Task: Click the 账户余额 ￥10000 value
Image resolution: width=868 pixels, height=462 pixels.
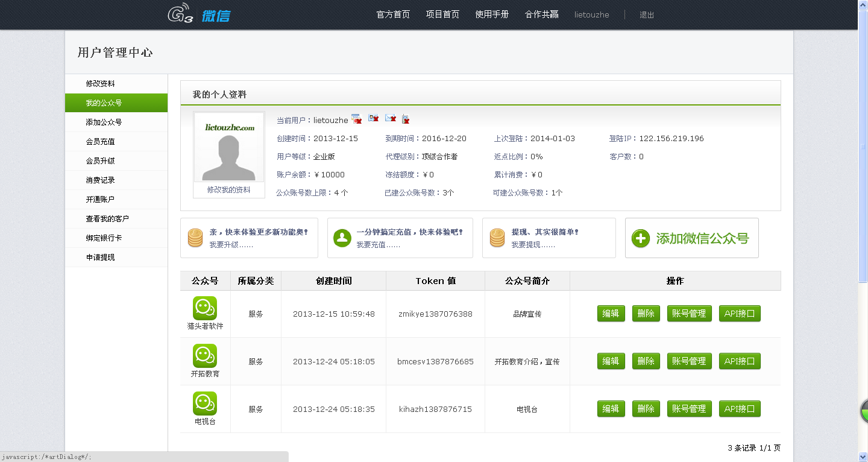Action: [x=329, y=175]
